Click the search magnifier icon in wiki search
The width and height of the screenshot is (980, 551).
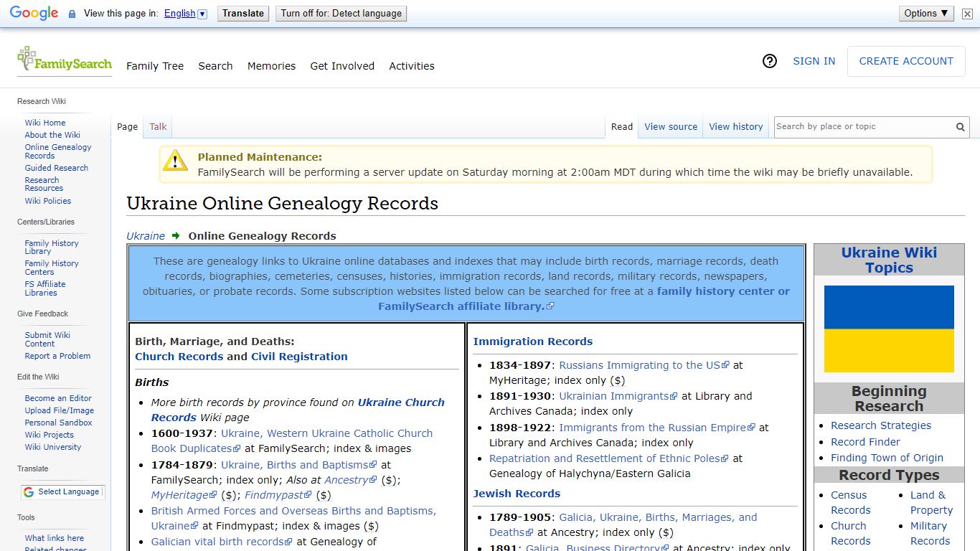coord(960,127)
